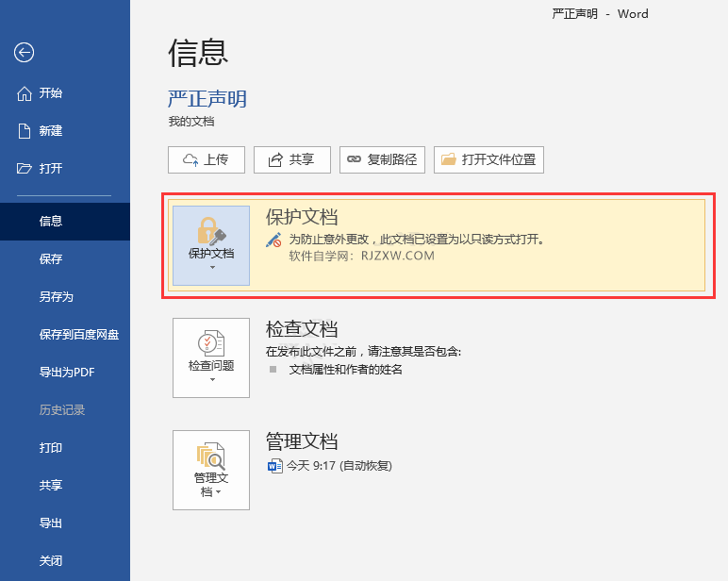Viewport: 728px width, 581px height.
Task: Select the 信息 sidebar item
Action: [65, 221]
